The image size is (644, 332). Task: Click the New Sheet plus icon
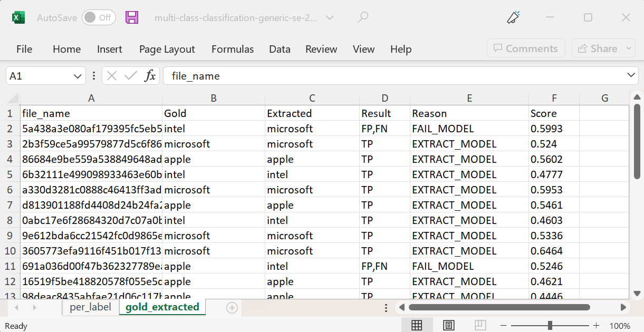(232, 307)
